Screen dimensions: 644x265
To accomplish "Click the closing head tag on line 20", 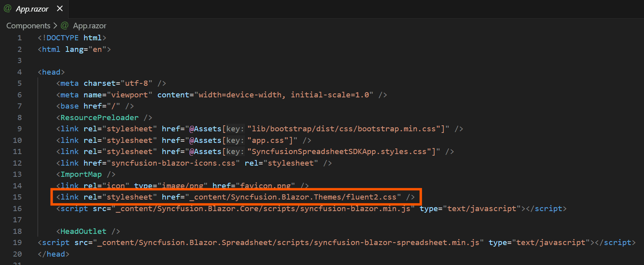I will (53, 254).
